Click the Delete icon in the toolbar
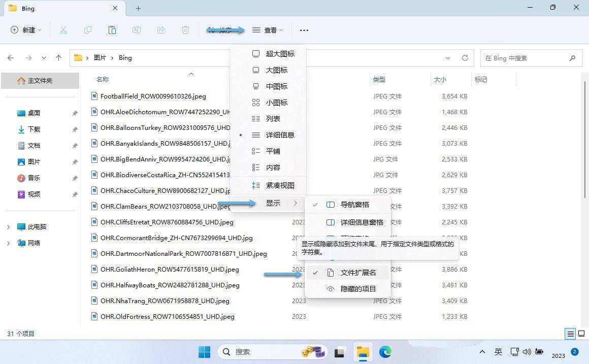The height and width of the screenshot is (364, 589). click(185, 30)
